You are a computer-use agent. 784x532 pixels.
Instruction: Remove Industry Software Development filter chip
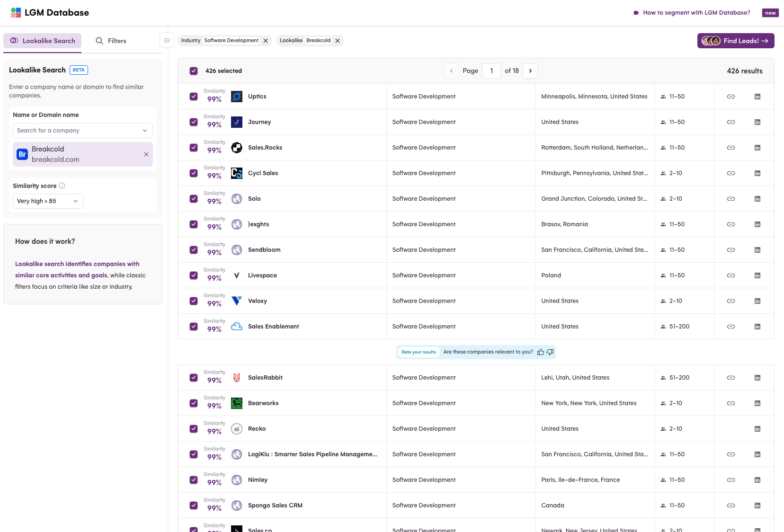coord(266,41)
